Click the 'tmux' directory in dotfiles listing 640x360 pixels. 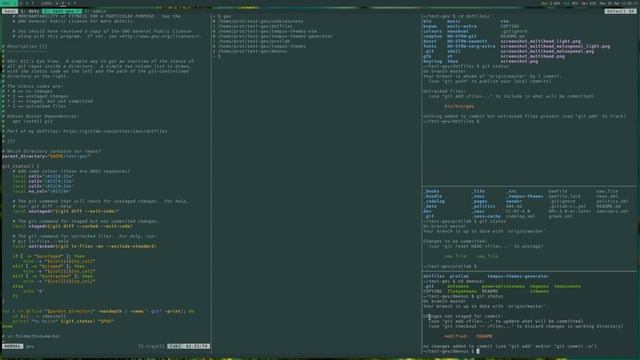452,61
